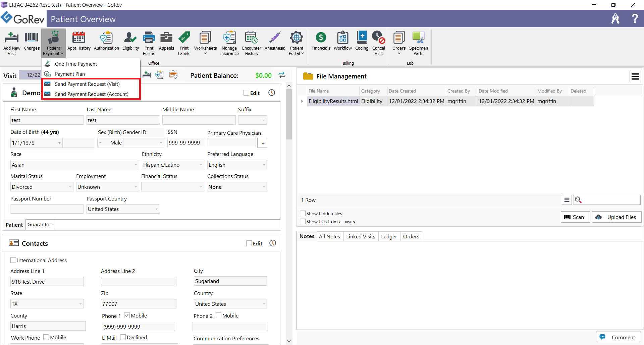Check Phone 2 Mobile checkbox
This screenshot has height=345, width=644.
pos(218,315)
